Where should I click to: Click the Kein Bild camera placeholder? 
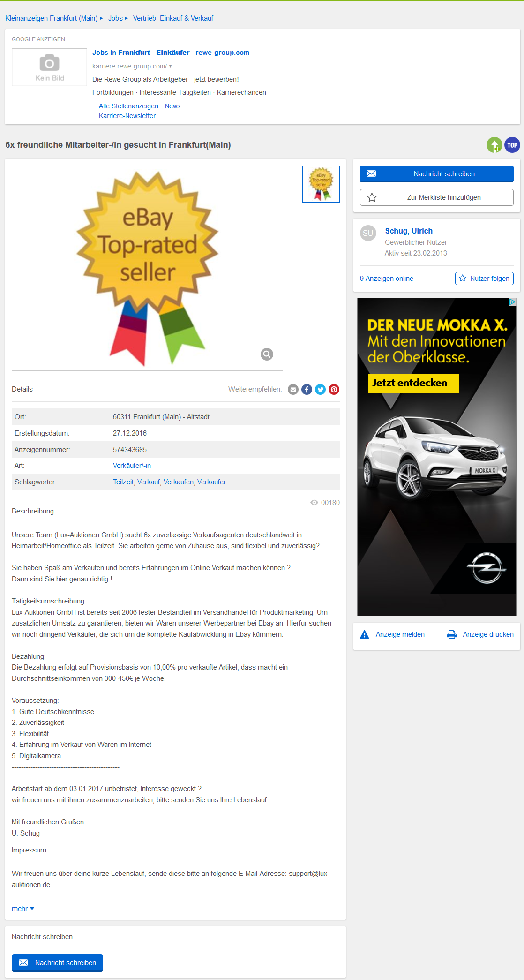pos(49,67)
